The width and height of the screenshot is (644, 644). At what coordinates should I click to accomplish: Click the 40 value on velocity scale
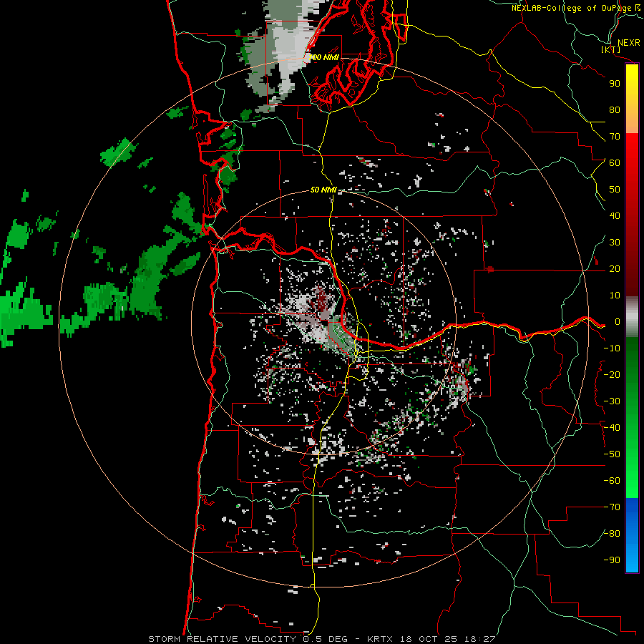(x=615, y=215)
